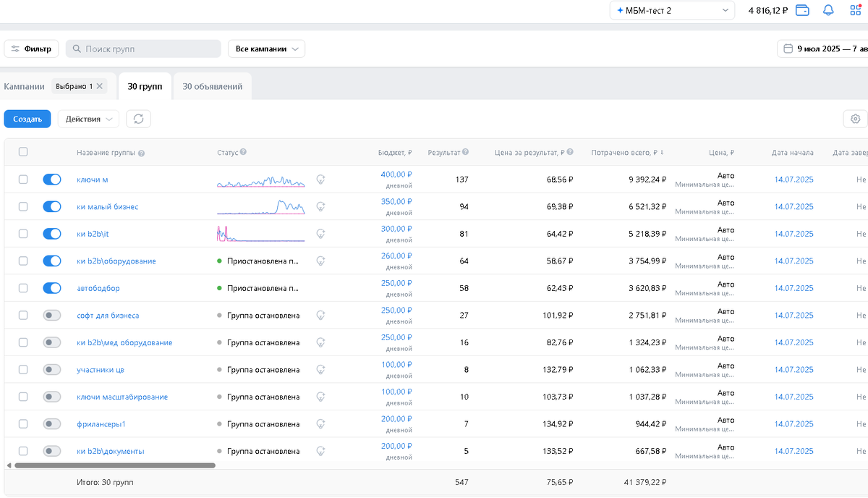Click lightbulb icon for ки b2b\документы
This screenshot has width=868, height=498.
click(320, 451)
